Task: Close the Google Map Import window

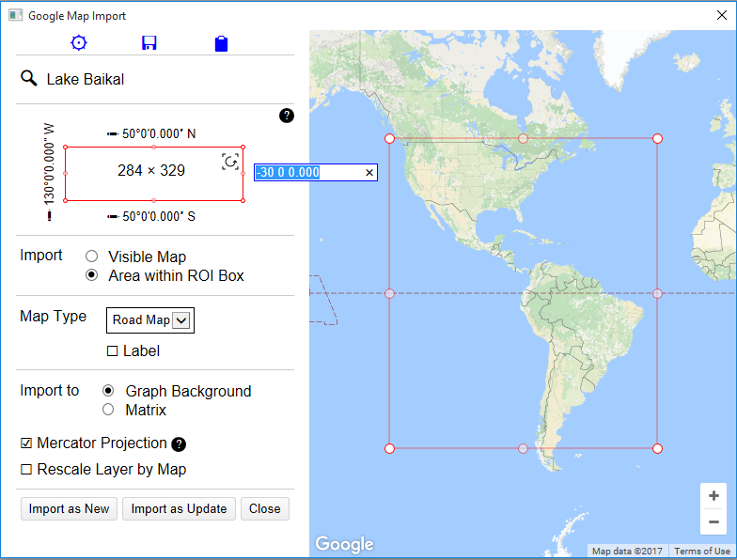Action: point(722,15)
